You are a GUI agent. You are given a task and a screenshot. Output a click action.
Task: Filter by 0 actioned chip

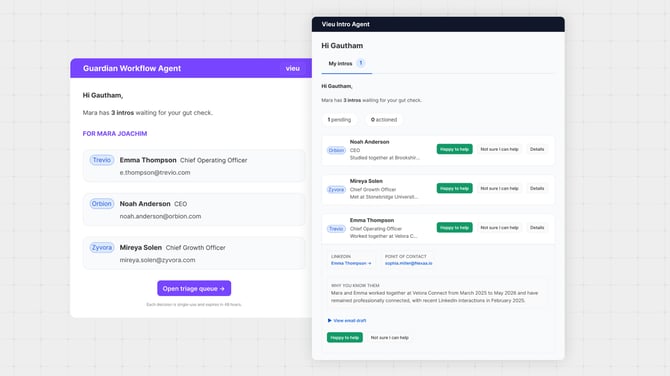tap(384, 120)
